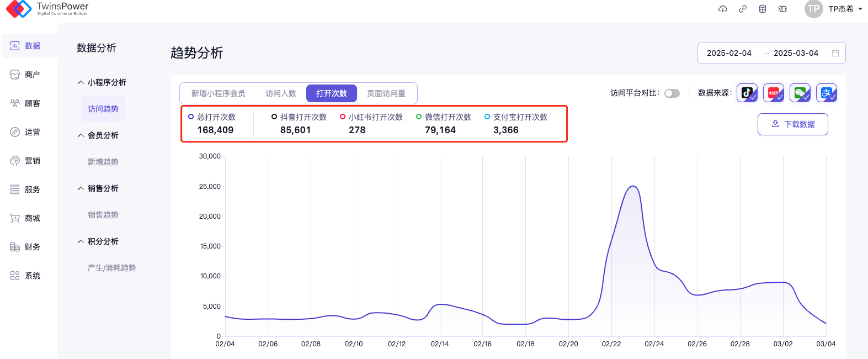Open 商城 shopping cart section

click(x=26, y=218)
